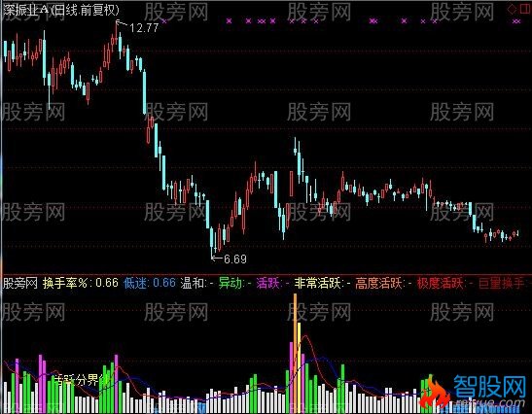Image resolution: width=532 pixels, height=414 pixels.
Task: Click the tallest orange turnover bar
Action: tap(296, 353)
